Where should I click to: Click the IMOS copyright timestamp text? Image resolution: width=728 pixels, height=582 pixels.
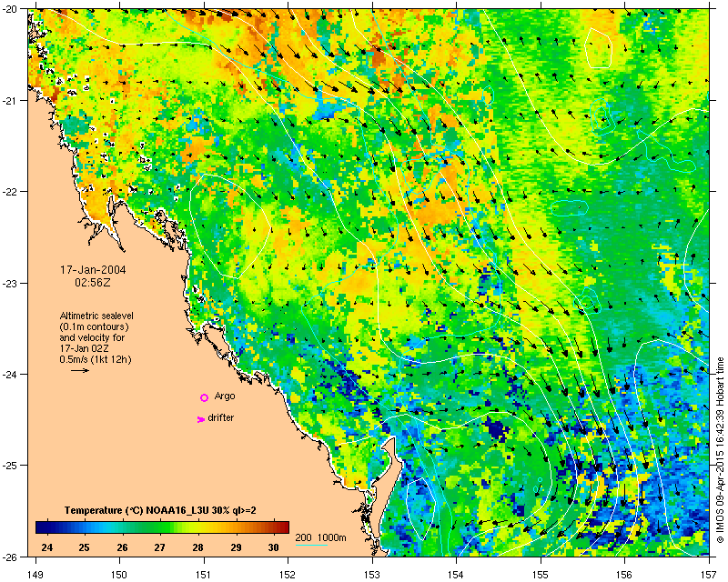click(x=720, y=450)
